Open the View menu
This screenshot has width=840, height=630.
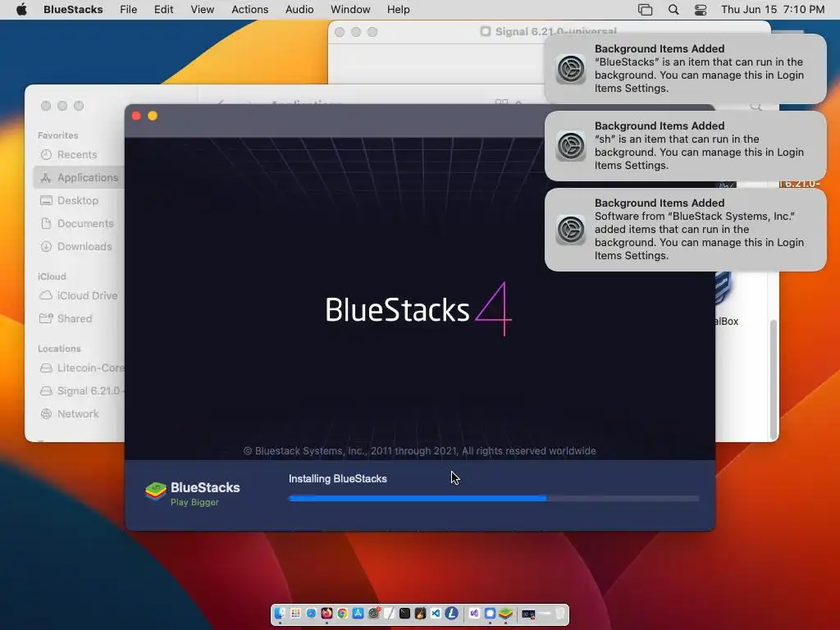click(202, 10)
